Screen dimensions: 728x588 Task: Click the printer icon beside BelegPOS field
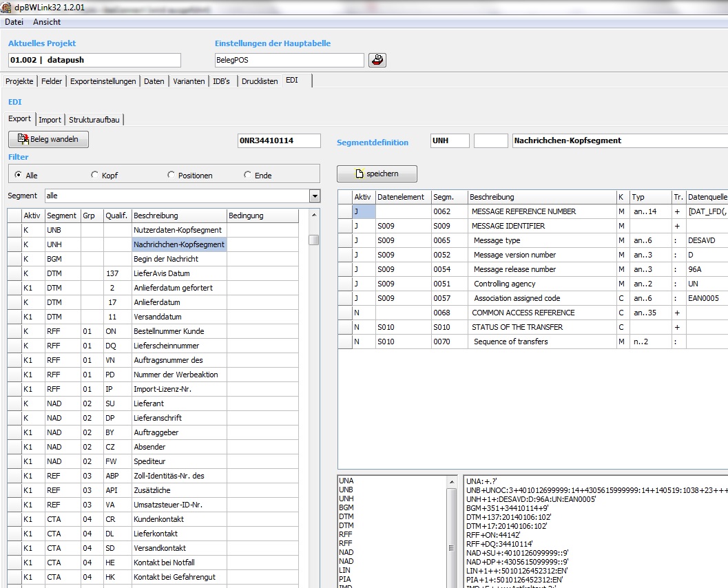tap(377, 61)
